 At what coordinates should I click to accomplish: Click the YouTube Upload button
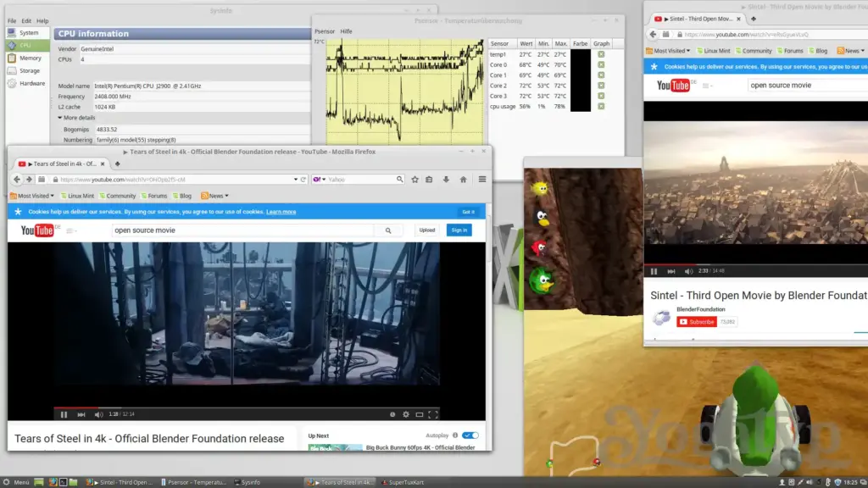pos(427,230)
